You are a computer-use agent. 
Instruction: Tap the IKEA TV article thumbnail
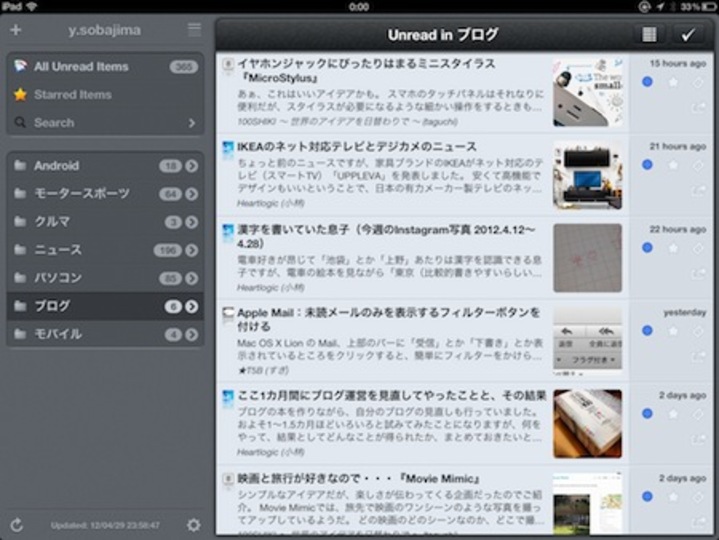click(587, 175)
